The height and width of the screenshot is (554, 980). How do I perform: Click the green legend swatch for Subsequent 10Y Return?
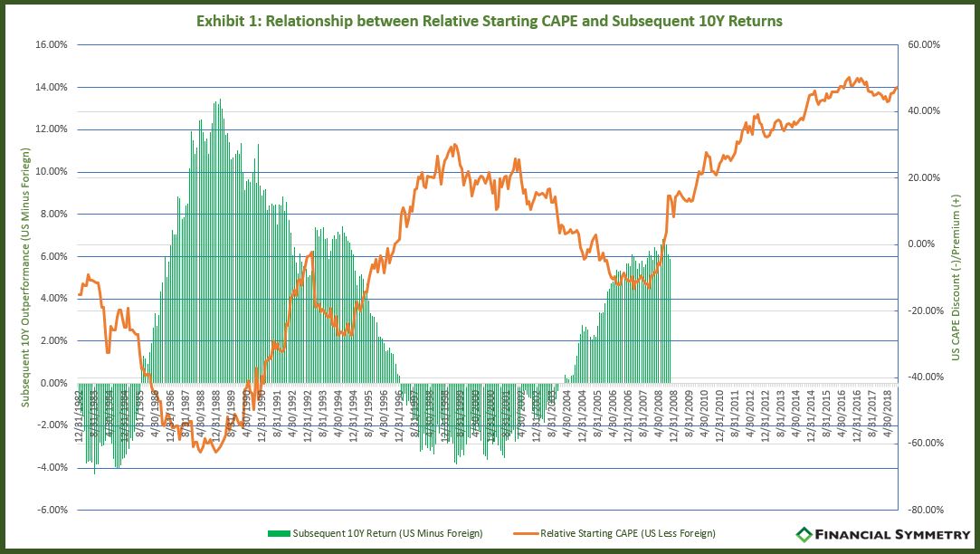click(x=279, y=533)
